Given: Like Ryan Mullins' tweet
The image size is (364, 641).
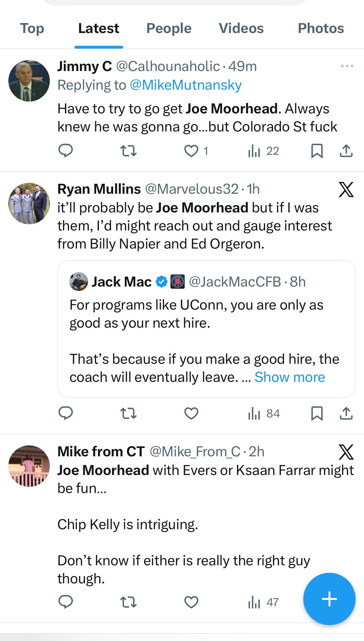Looking at the screenshot, I should (x=191, y=414).
